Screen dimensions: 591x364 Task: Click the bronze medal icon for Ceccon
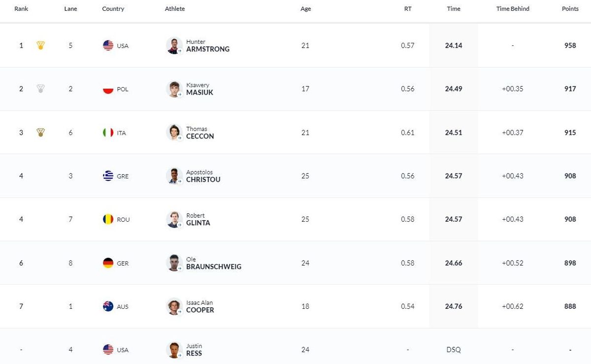[40, 132]
